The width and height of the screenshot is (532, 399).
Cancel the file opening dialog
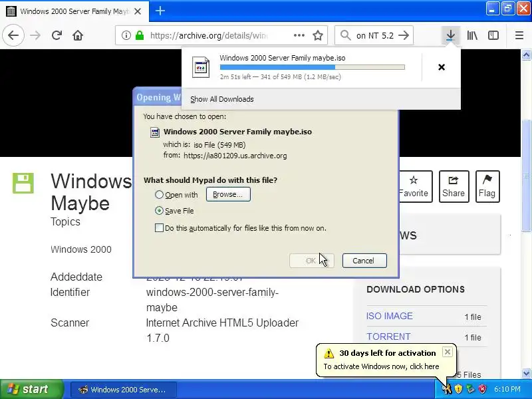(x=364, y=261)
